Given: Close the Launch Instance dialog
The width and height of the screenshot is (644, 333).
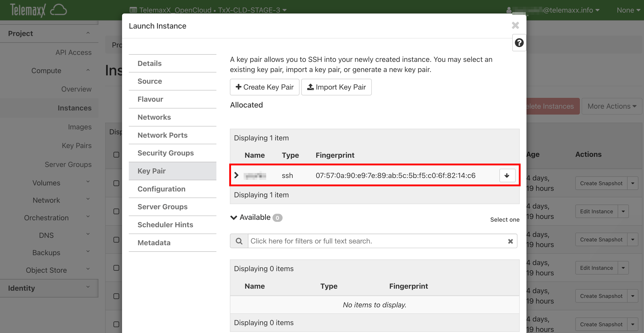Looking at the screenshot, I should coord(515,25).
